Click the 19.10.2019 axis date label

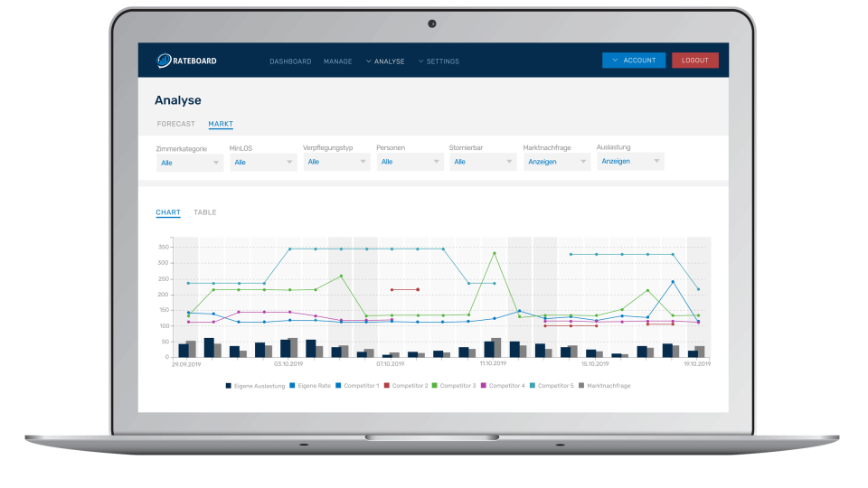coord(697,364)
